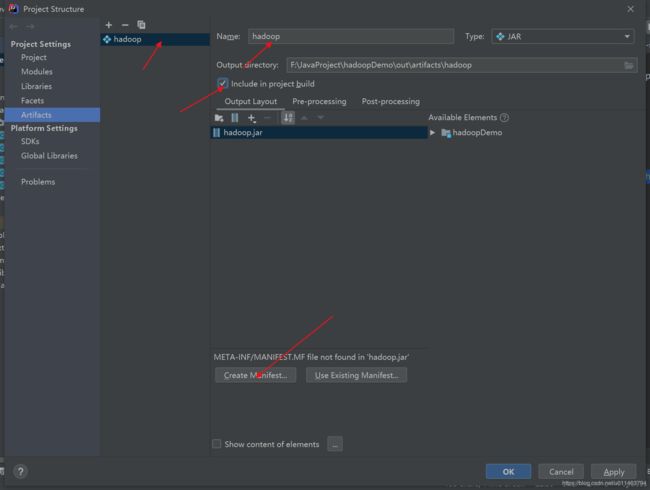
Task: Click Create Manifest button
Action: [255, 375]
